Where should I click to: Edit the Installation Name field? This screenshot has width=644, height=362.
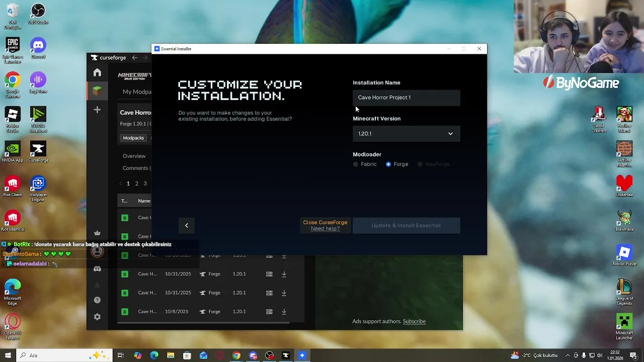pyautogui.click(x=406, y=98)
